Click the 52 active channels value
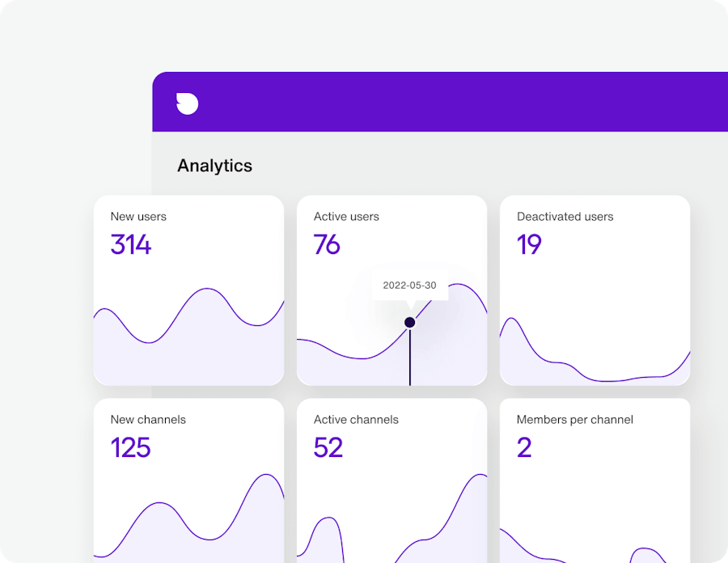Screen dimensions: 728x563 pyautogui.click(x=328, y=447)
